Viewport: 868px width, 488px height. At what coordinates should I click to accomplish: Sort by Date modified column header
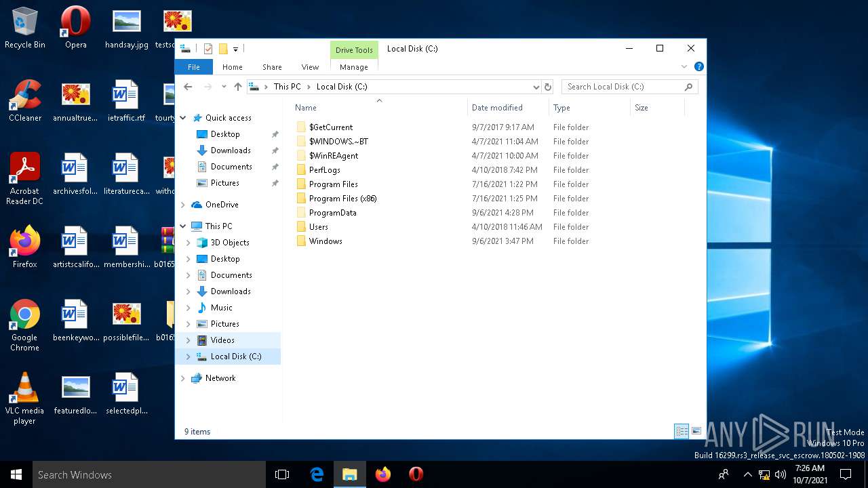click(x=497, y=108)
